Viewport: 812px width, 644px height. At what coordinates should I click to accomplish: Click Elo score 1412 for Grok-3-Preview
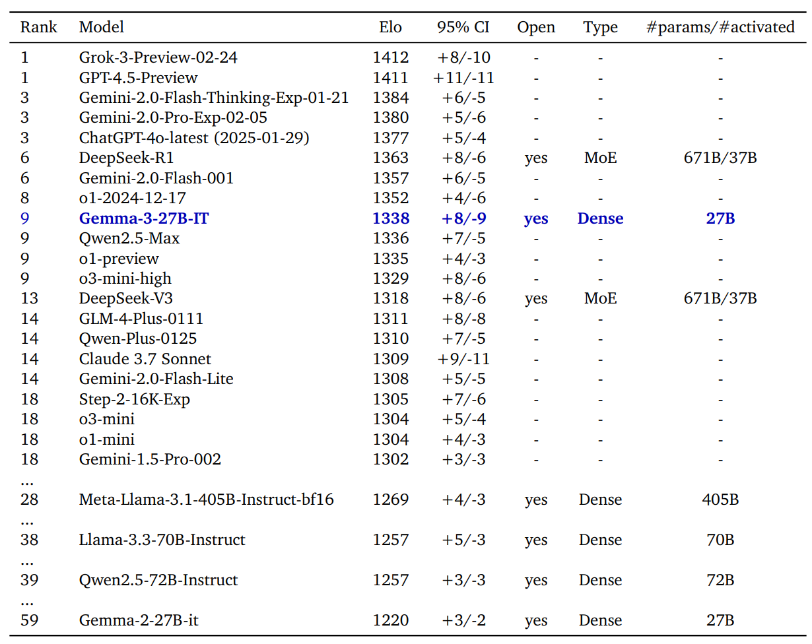coord(391,57)
